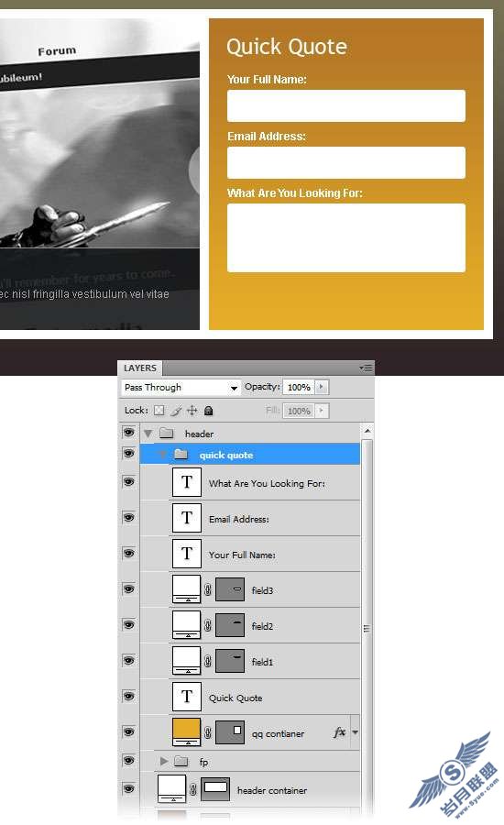Click the lock transparent pixels icon

(x=159, y=411)
